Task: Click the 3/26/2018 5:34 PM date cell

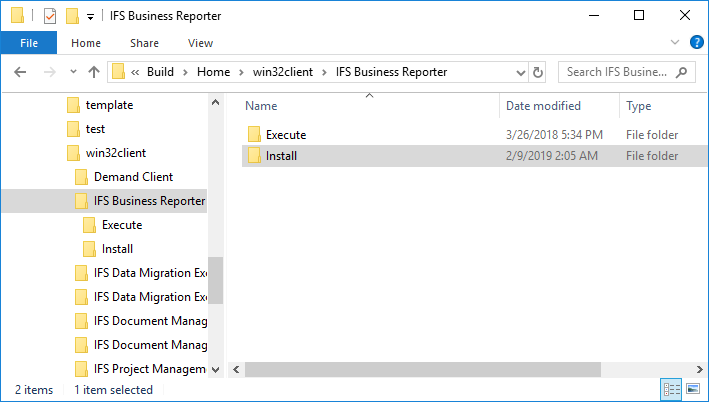Action: 554,135
